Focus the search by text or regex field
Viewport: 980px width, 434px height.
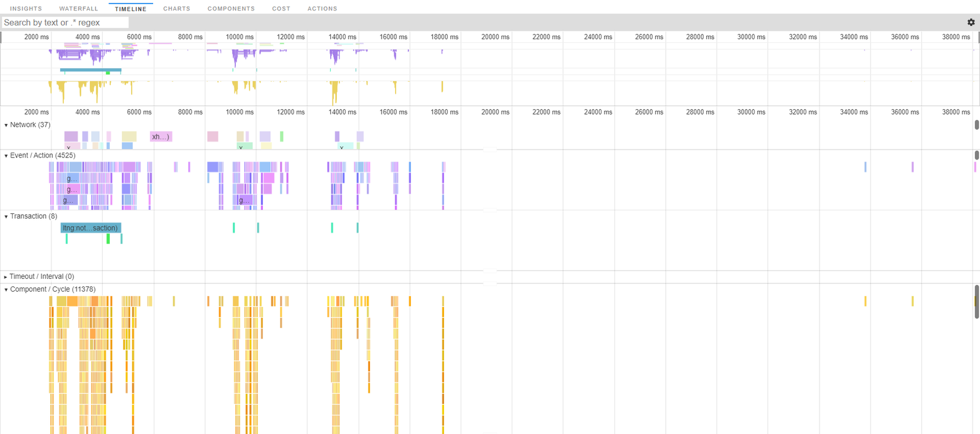pos(65,23)
